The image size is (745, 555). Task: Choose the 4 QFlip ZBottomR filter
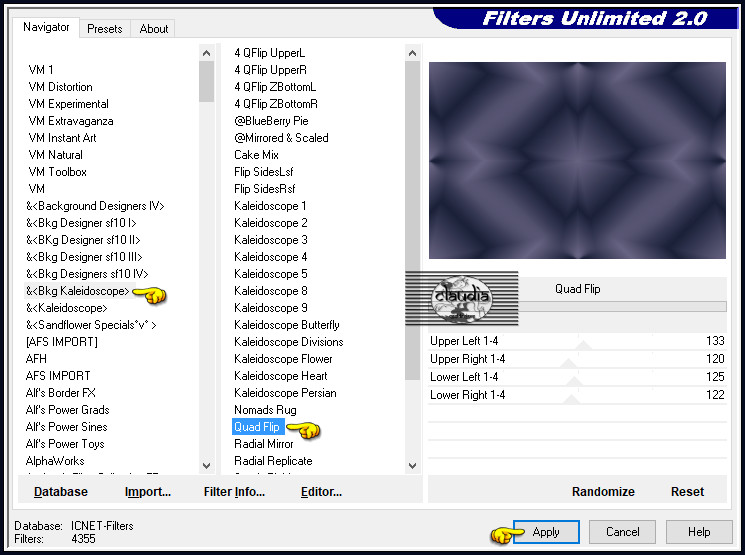276,104
